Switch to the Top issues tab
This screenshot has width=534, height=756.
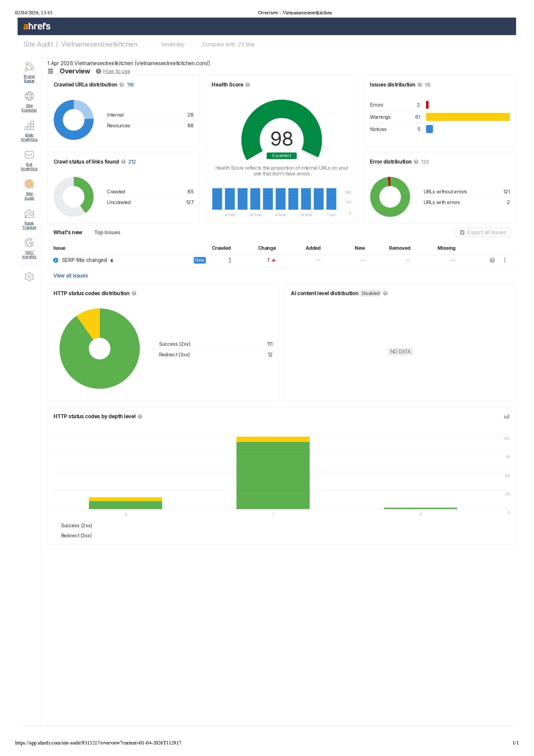click(107, 232)
